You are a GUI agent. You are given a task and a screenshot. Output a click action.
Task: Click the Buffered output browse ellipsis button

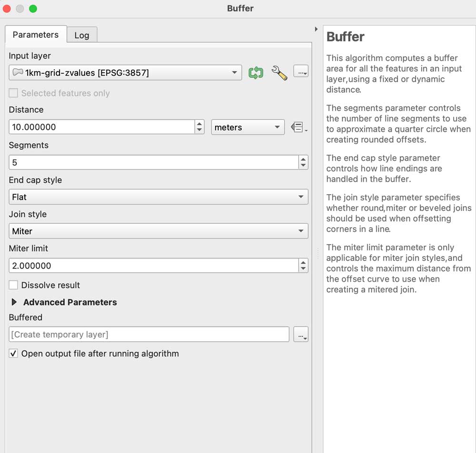click(300, 335)
